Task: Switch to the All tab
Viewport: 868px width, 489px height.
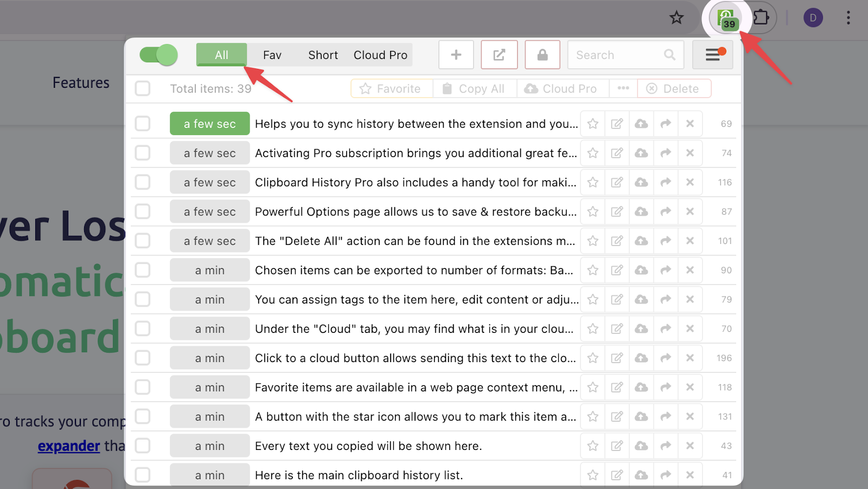Action: point(221,55)
